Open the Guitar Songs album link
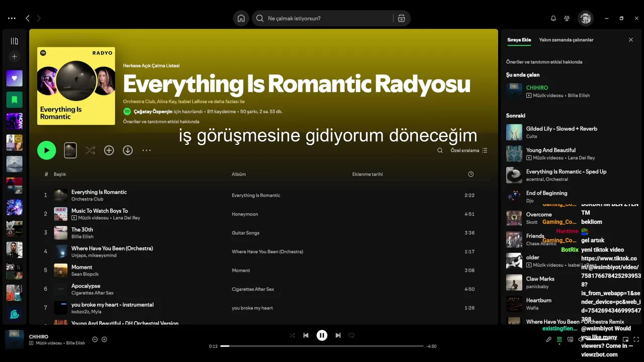This screenshot has height=362, width=644. point(246,233)
